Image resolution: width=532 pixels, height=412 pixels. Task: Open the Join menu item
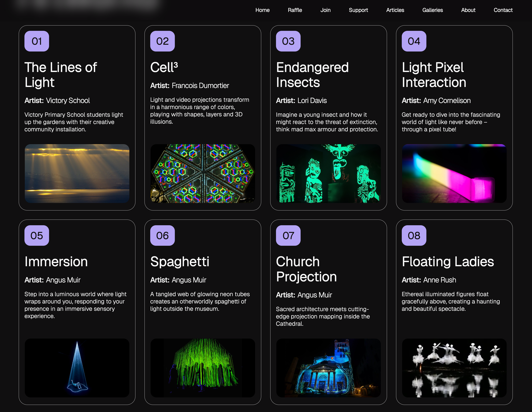coord(325,10)
